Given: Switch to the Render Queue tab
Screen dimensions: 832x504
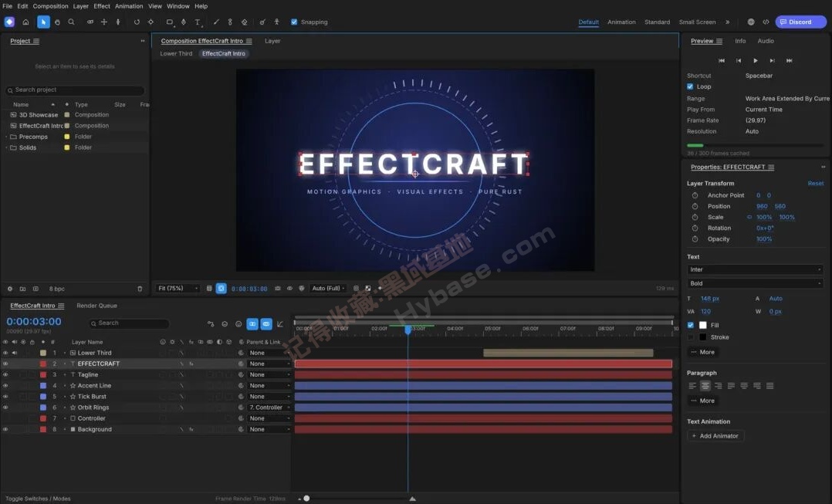Looking at the screenshot, I should pos(96,306).
